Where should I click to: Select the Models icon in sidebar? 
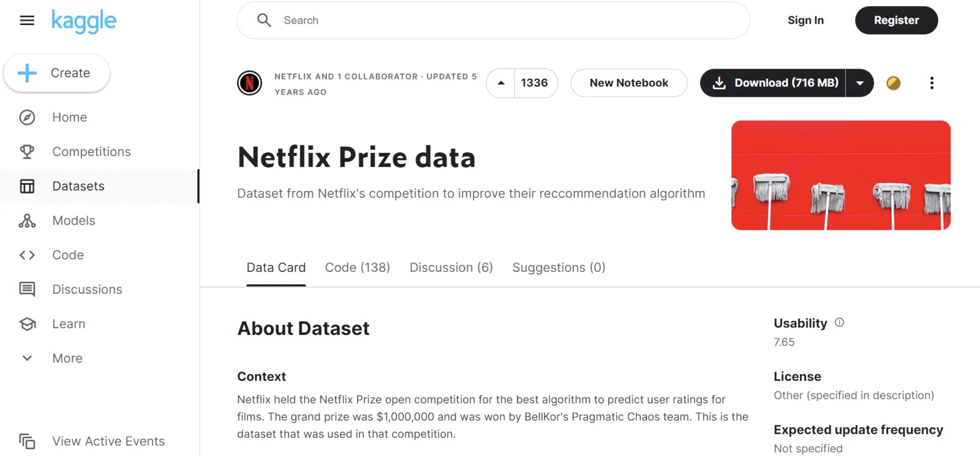click(x=27, y=221)
